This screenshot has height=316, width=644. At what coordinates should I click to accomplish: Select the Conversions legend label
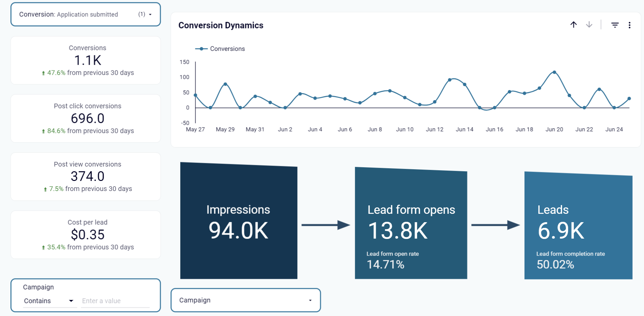[227, 49]
